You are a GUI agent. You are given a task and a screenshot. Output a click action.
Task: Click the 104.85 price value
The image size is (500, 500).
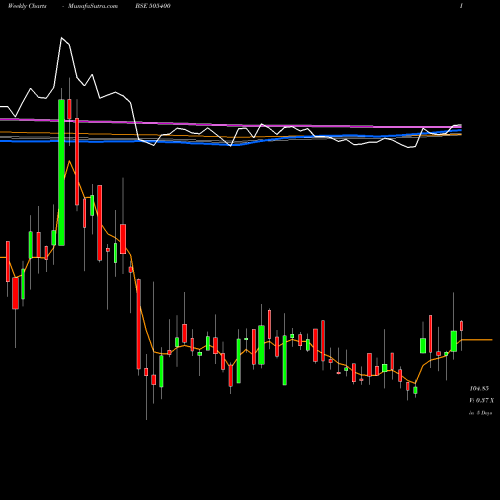[x=479, y=388]
